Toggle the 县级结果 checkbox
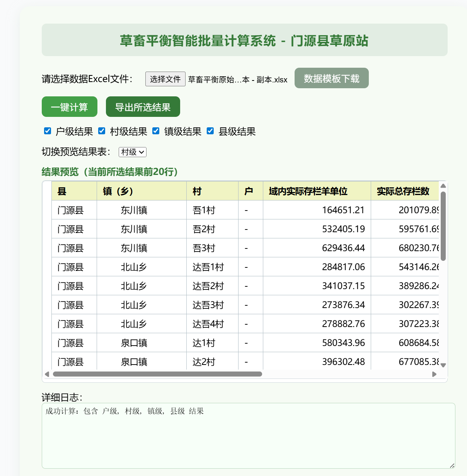The image size is (467, 476). click(210, 131)
